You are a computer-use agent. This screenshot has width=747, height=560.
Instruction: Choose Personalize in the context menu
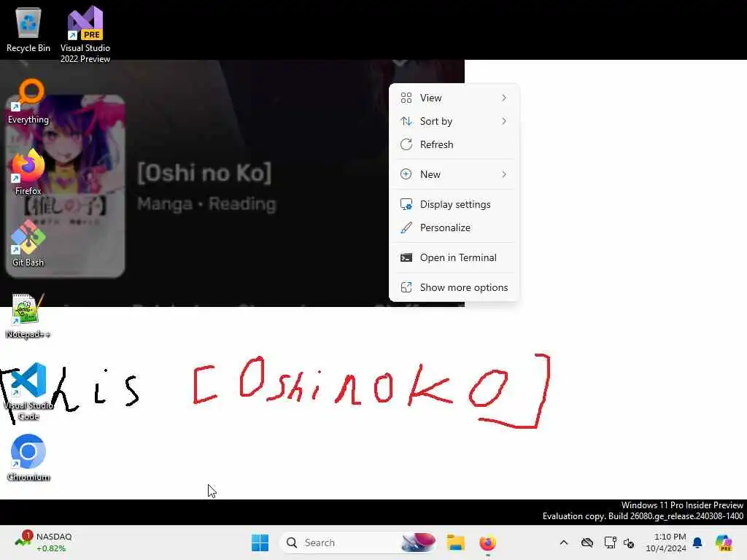[x=454, y=227]
